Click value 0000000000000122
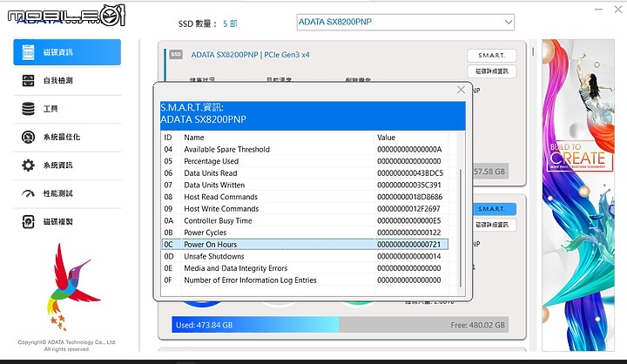Image resolution: width=627 pixels, height=364 pixels. point(408,233)
